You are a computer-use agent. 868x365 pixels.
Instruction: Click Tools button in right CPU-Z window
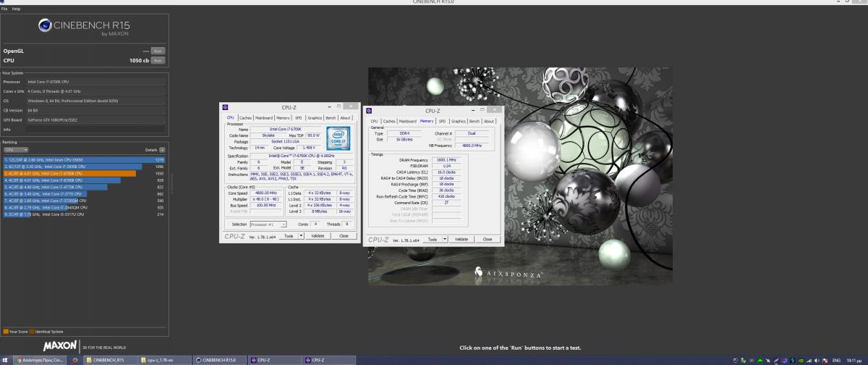tap(432, 239)
